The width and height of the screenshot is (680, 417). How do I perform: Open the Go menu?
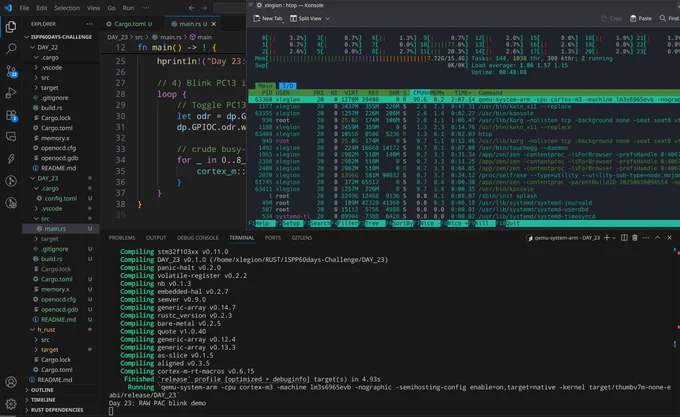[x=111, y=8]
